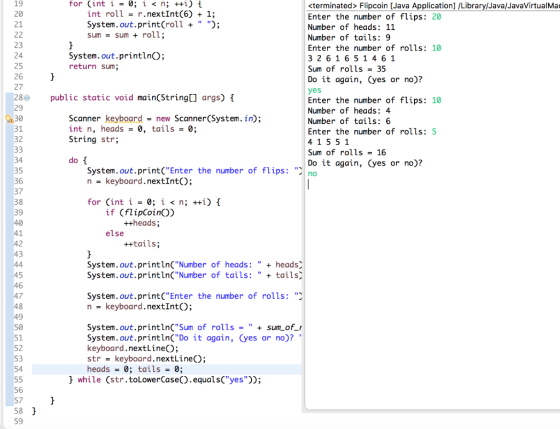Click the '++heads;' statement on line 40
This screenshot has height=429, width=560.
click(x=142, y=223)
